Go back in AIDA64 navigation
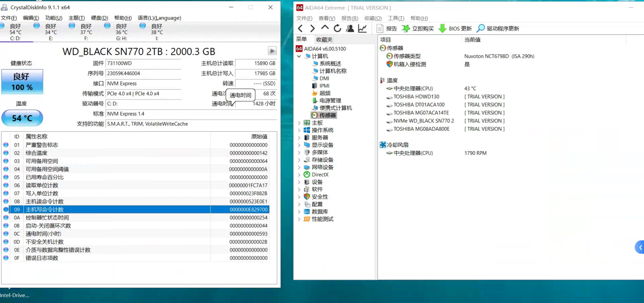Image resolution: width=644 pixels, height=303 pixels. [300, 28]
